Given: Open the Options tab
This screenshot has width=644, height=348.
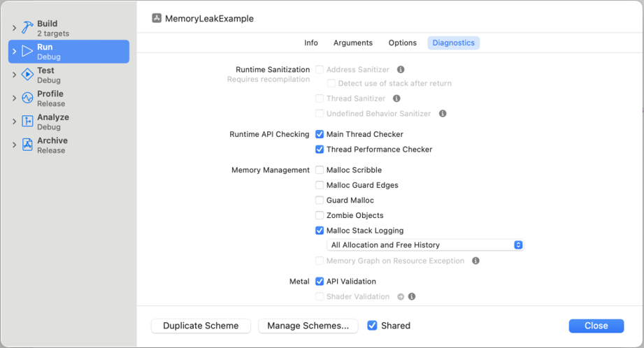Looking at the screenshot, I should click(x=403, y=43).
